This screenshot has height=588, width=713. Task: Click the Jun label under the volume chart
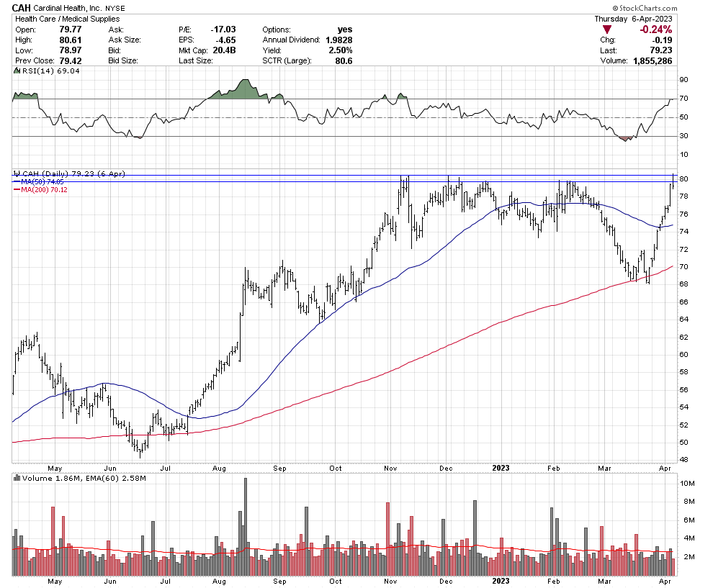pos(110,582)
